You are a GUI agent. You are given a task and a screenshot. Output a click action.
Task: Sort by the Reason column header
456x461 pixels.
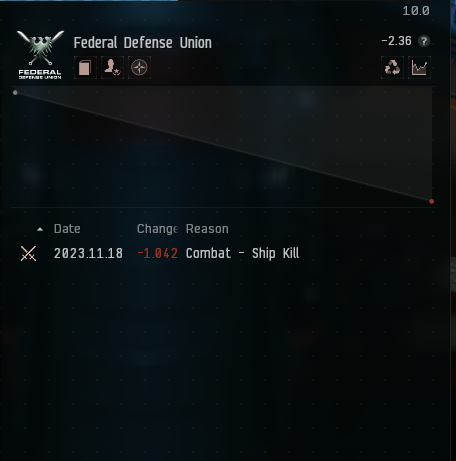click(x=207, y=229)
